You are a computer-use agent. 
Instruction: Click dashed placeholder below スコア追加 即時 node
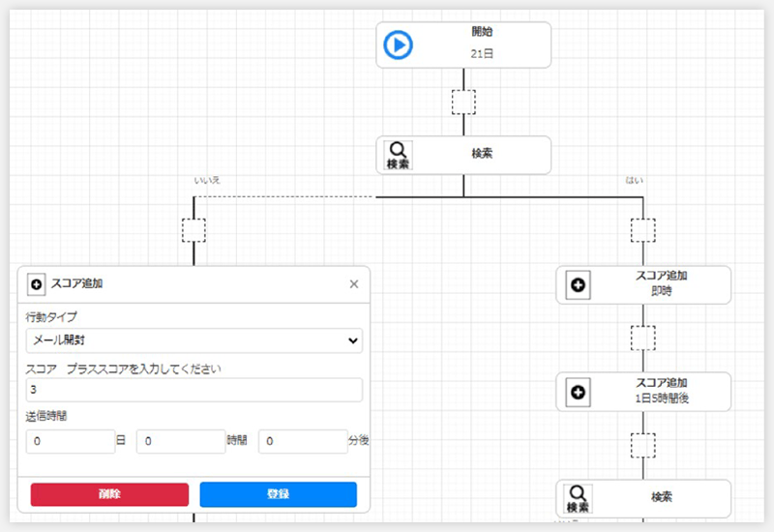(642, 338)
